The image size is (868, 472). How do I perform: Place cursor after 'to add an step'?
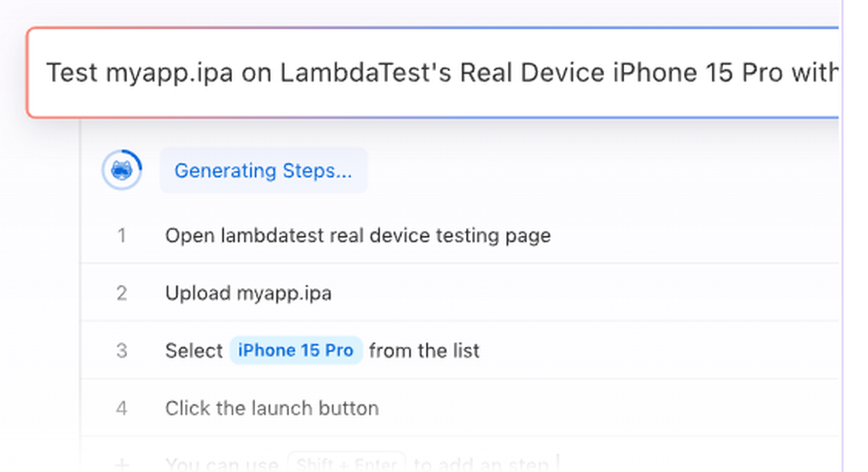(x=554, y=463)
